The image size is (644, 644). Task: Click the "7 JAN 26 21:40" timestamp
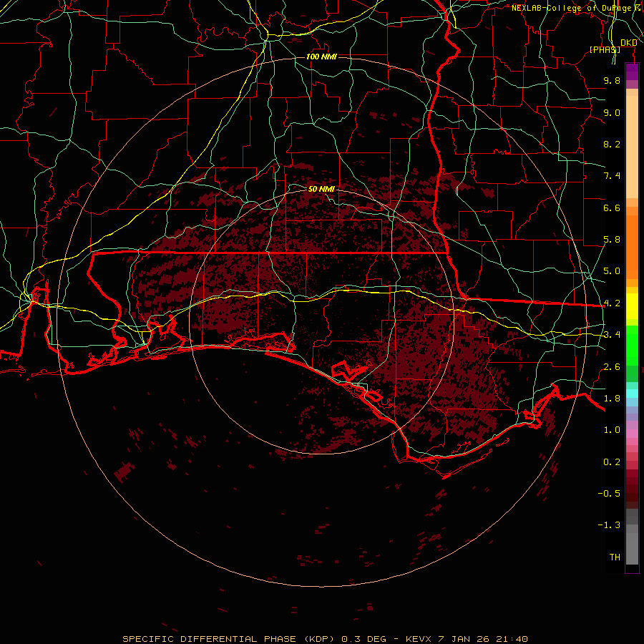click(x=483, y=639)
